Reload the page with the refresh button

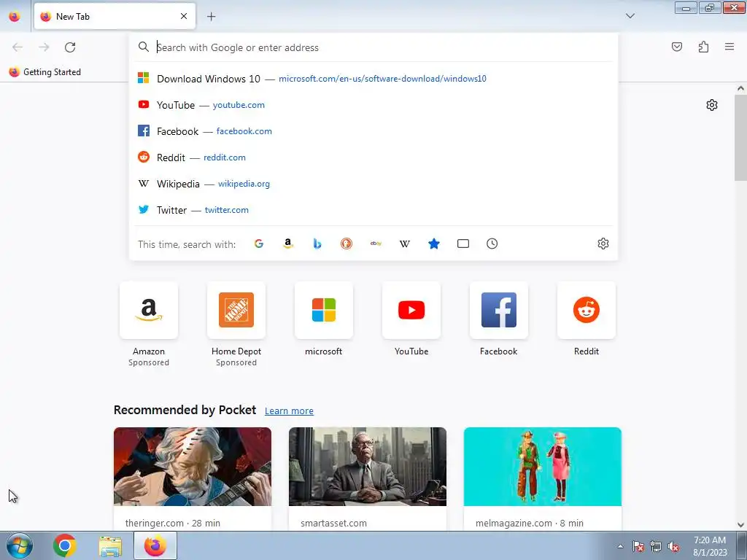pos(70,47)
